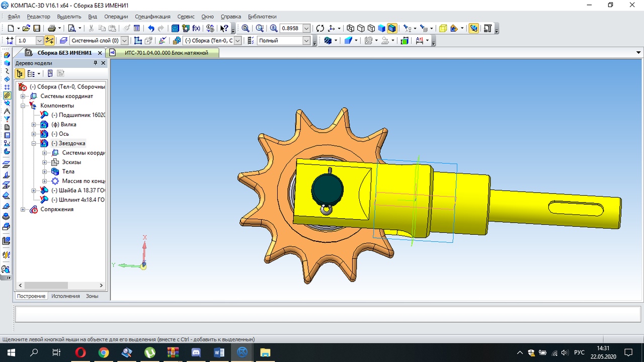Click the context help arrow with question mark
The width and height of the screenshot is (644, 362).
click(224, 29)
